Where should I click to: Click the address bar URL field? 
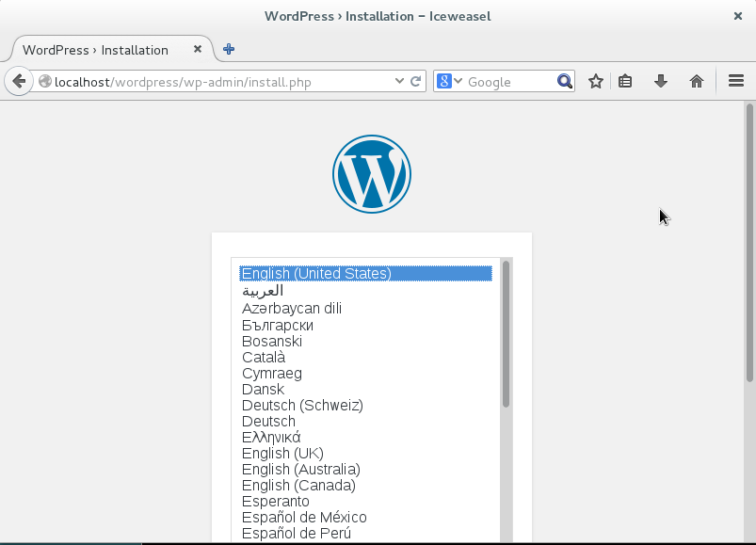click(223, 82)
